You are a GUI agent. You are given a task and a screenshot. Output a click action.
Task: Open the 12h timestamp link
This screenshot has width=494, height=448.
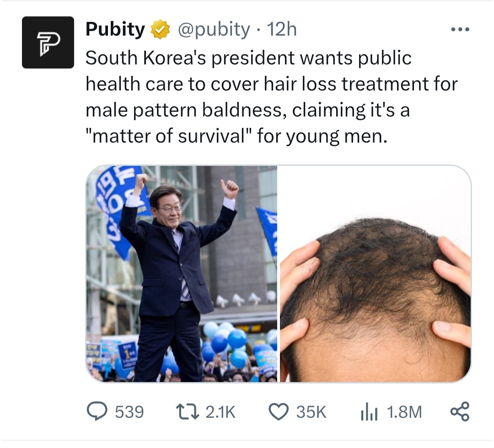pos(282,29)
